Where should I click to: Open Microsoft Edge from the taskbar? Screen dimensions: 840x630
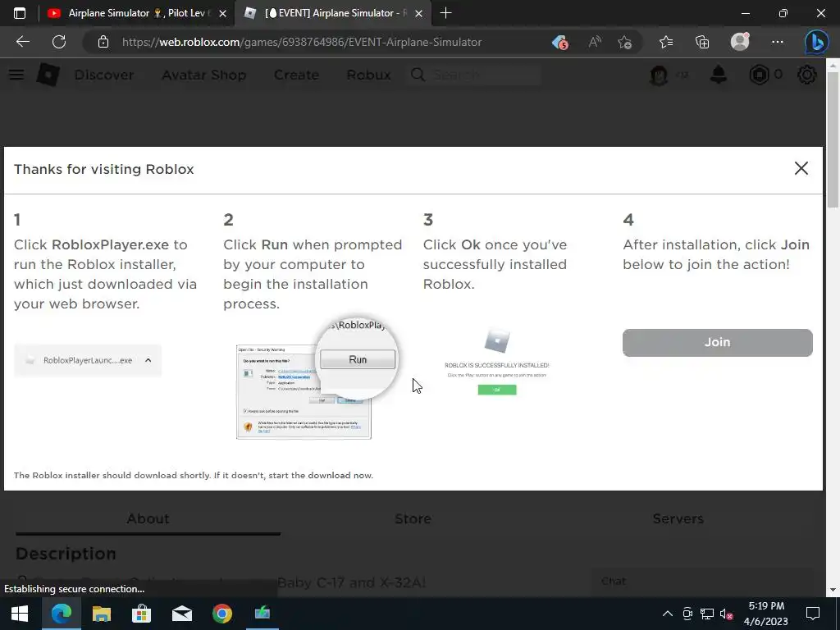coord(61,614)
